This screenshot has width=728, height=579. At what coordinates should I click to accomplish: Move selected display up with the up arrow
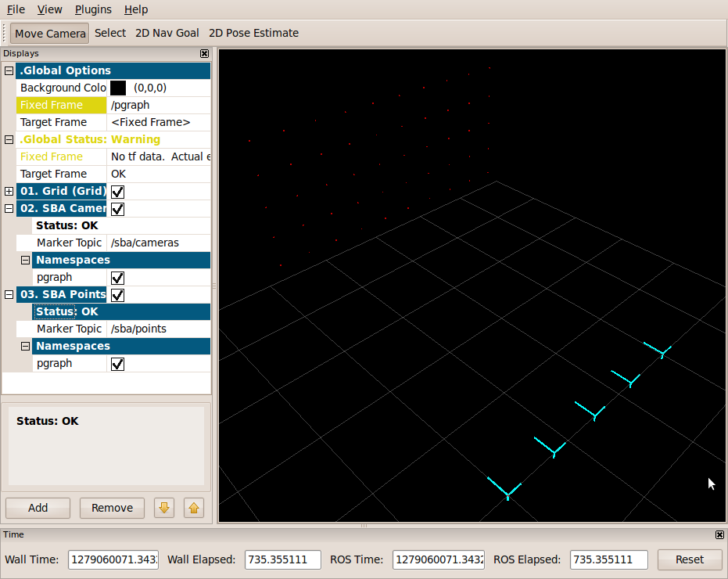[194, 508]
